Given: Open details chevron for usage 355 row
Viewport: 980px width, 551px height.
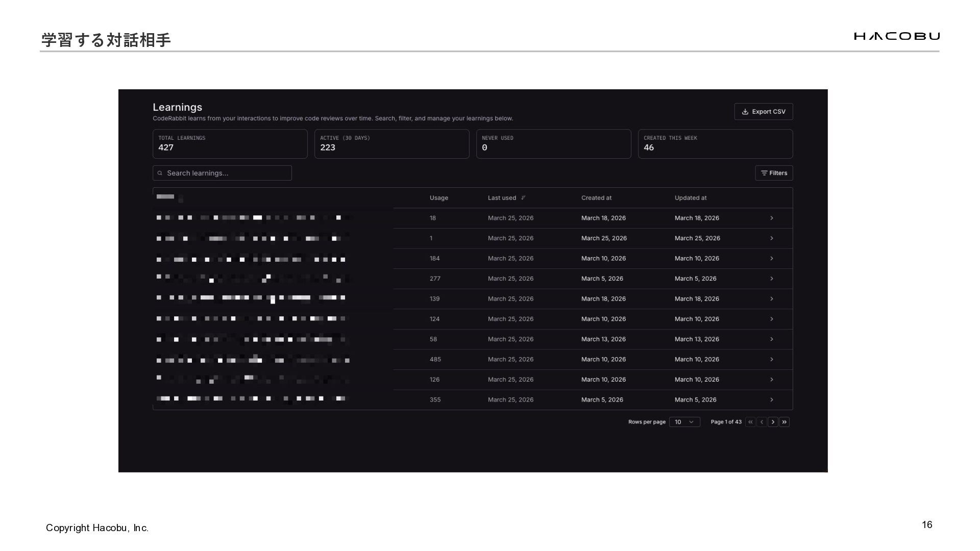Looking at the screenshot, I should [771, 399].
